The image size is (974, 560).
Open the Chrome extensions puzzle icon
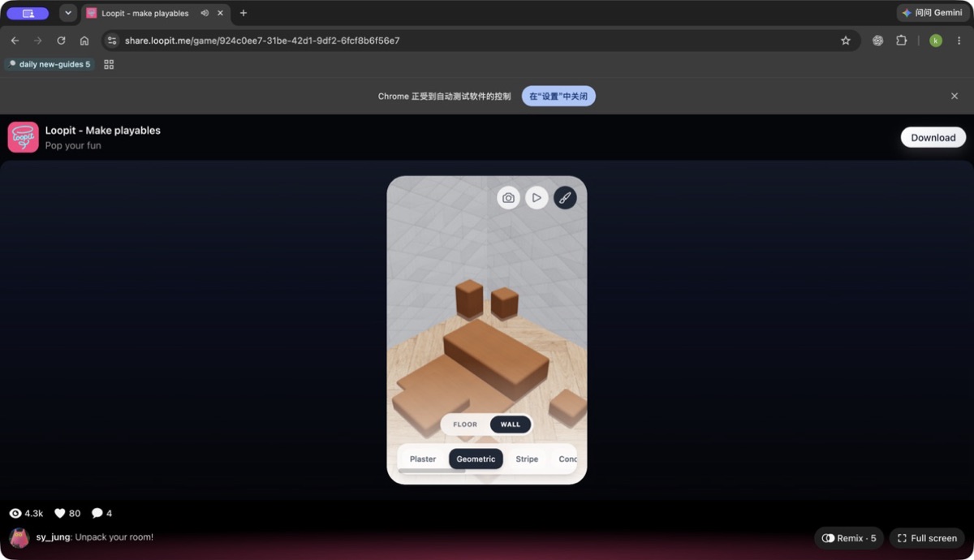[x=901, y=41]
